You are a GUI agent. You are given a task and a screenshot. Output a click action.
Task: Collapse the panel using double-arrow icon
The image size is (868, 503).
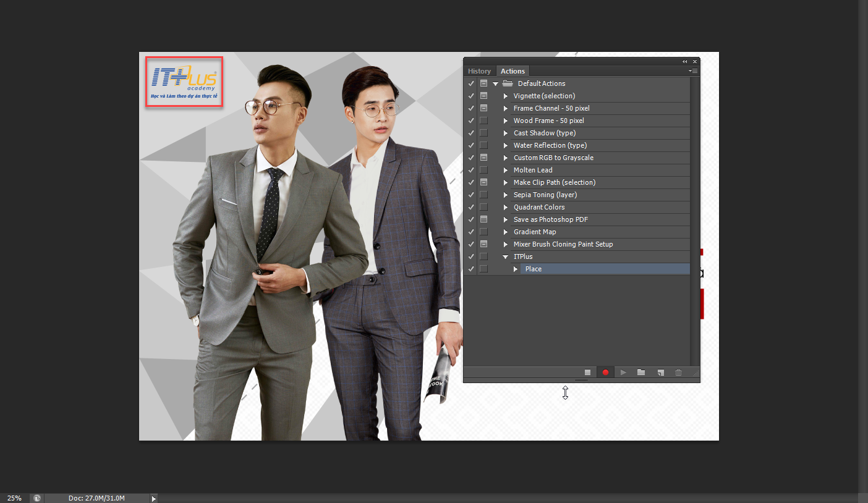pyautogui.click(x=685, y=61)
